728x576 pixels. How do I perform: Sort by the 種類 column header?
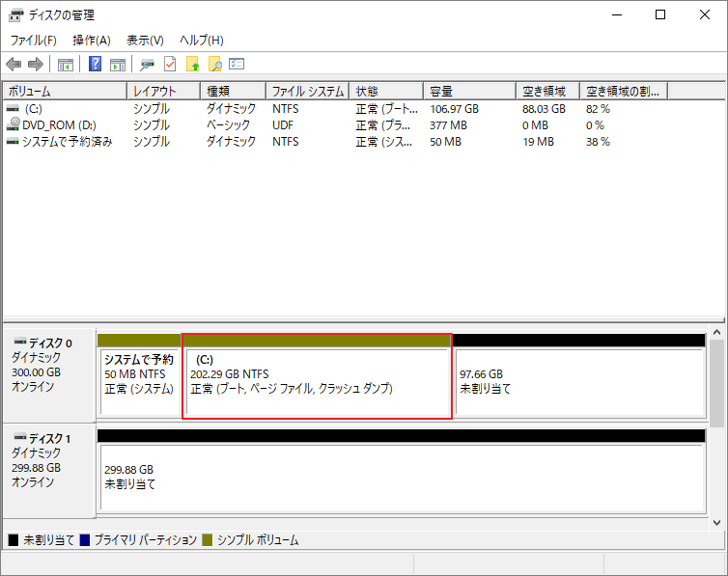pos(233,92)
